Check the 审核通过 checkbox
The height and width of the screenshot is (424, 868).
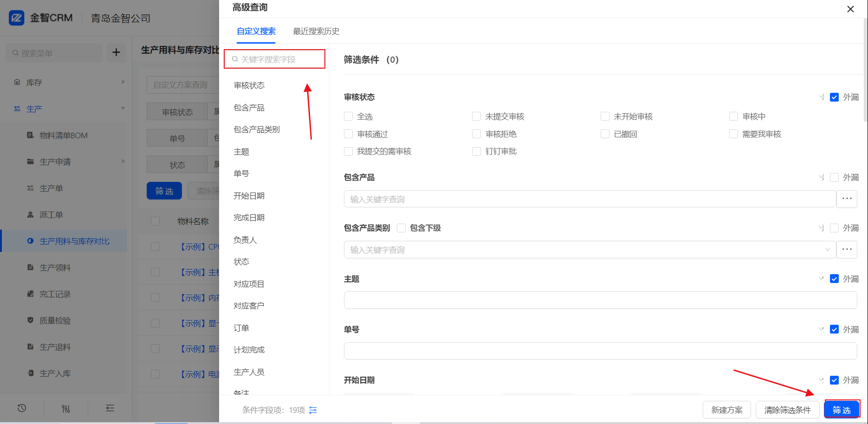pos(349,134)
